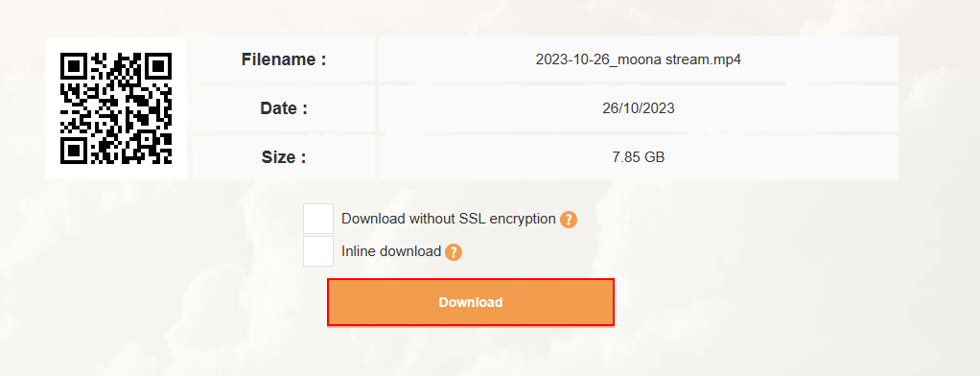980x376 pixels.
Task: Start downloading the moona stream file
Action: 471,302
